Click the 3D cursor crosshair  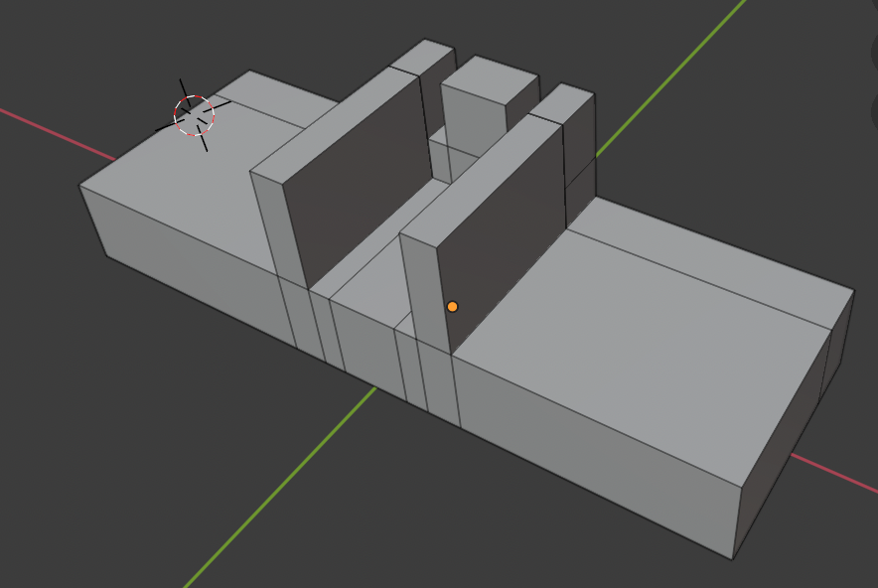coord(194,115)
